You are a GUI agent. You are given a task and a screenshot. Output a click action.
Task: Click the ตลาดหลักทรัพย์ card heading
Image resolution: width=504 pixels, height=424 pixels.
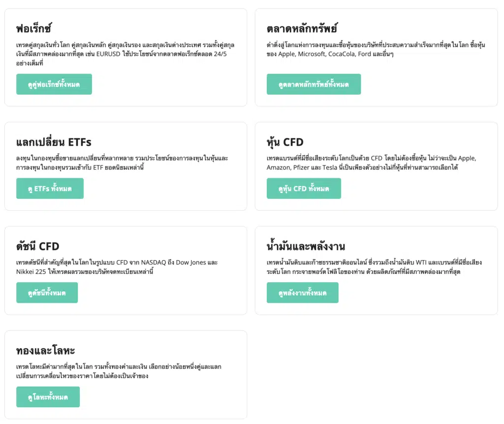[302, 28]
